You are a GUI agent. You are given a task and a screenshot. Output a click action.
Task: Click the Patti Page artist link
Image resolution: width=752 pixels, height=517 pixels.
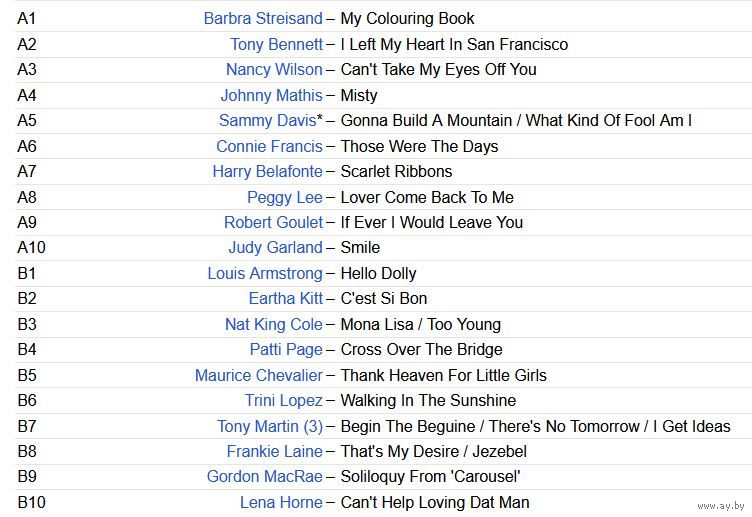pos(286,349)
